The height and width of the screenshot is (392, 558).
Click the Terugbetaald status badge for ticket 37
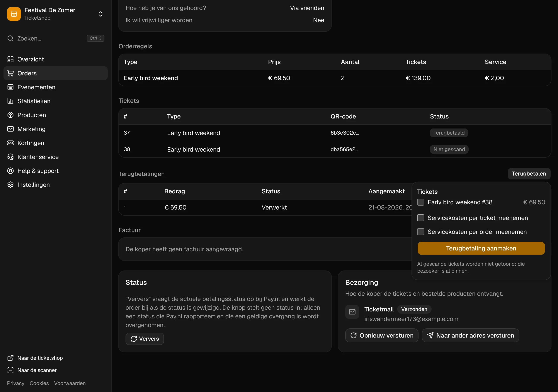coord(449,133)
